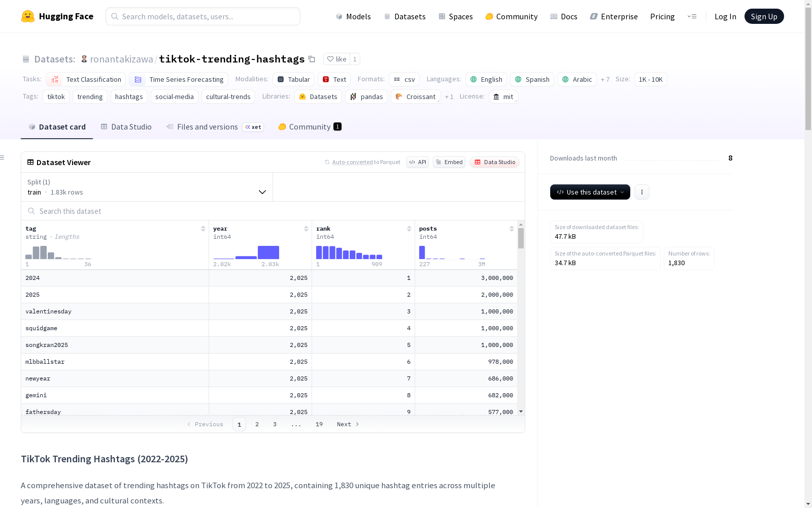This screenshot has width=812, height=508.
Task: Click the social-media tag
Action: pos(175,97)
